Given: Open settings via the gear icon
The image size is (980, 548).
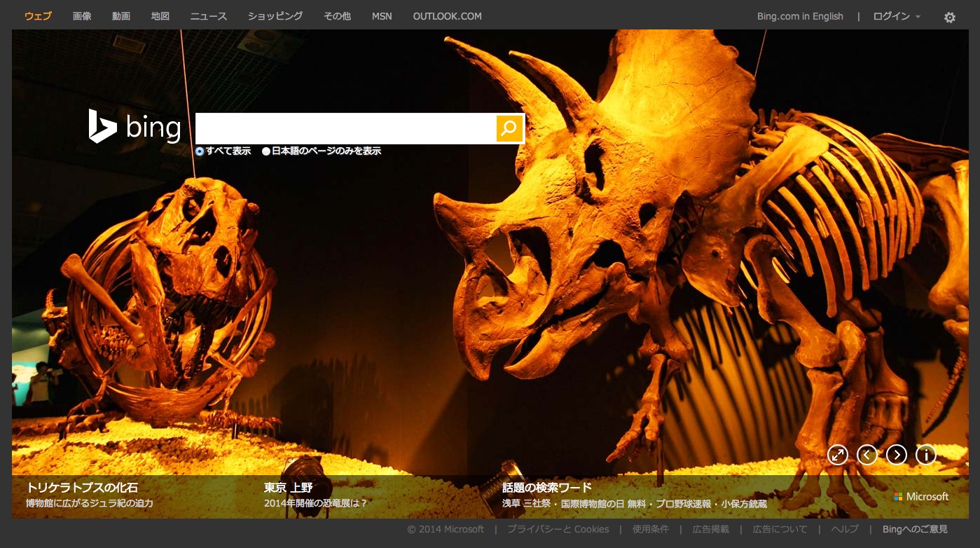Looking at the screenshot, I should click(x=949, y=18).
